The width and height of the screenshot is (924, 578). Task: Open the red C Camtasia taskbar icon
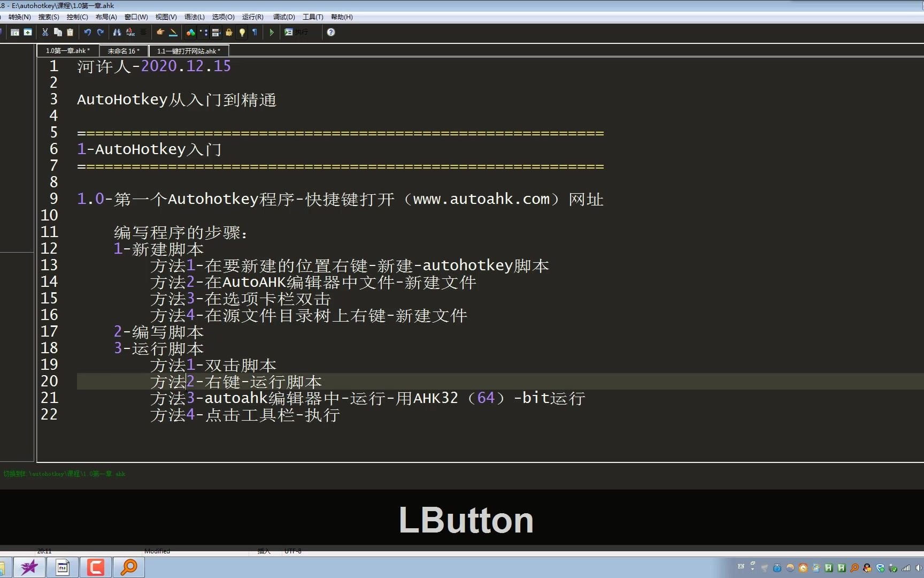coord(96,567)
